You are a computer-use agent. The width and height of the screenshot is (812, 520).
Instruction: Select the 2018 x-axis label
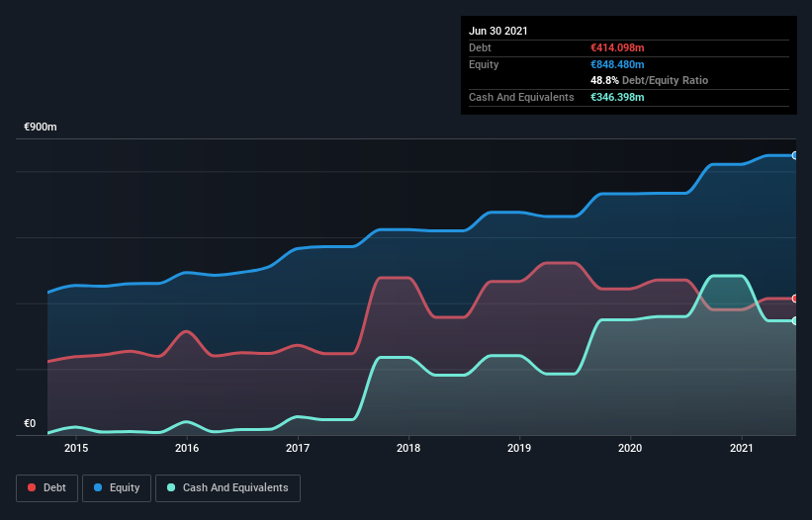(408, 448)
